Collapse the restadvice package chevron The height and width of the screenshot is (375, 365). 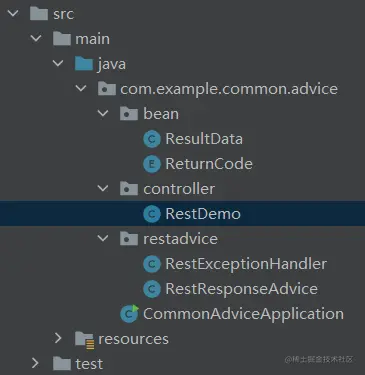point(103,238)
